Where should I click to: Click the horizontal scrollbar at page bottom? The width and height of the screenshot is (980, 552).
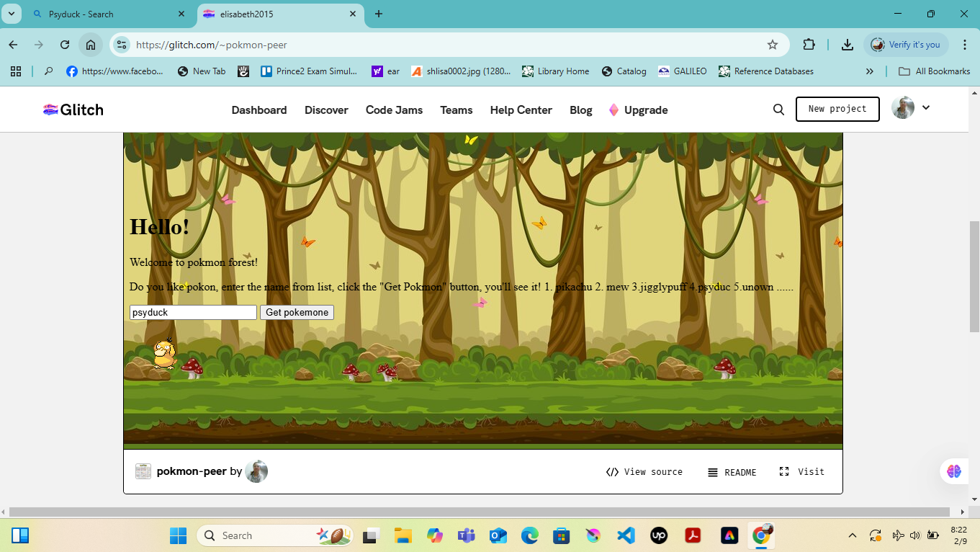(x=479, y=512)
